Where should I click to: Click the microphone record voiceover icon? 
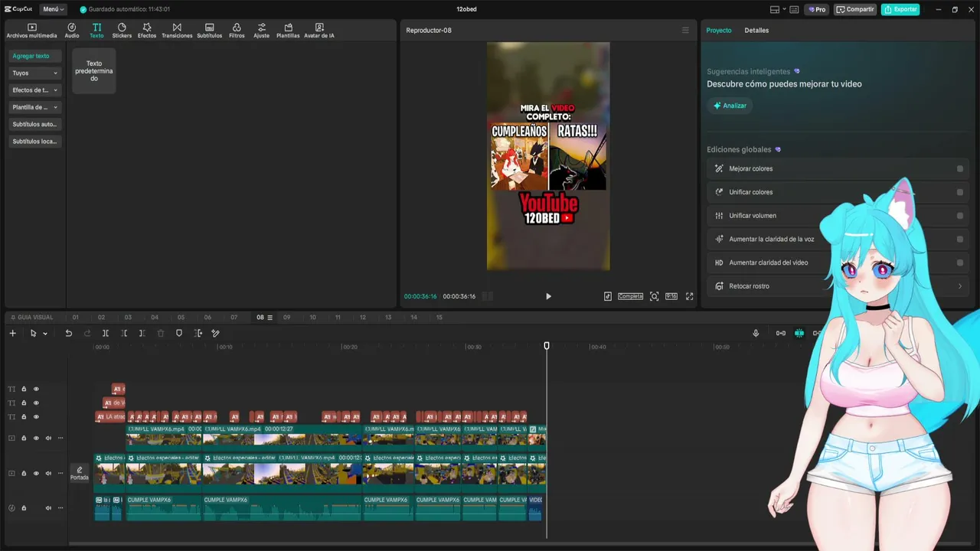[756, 333]
